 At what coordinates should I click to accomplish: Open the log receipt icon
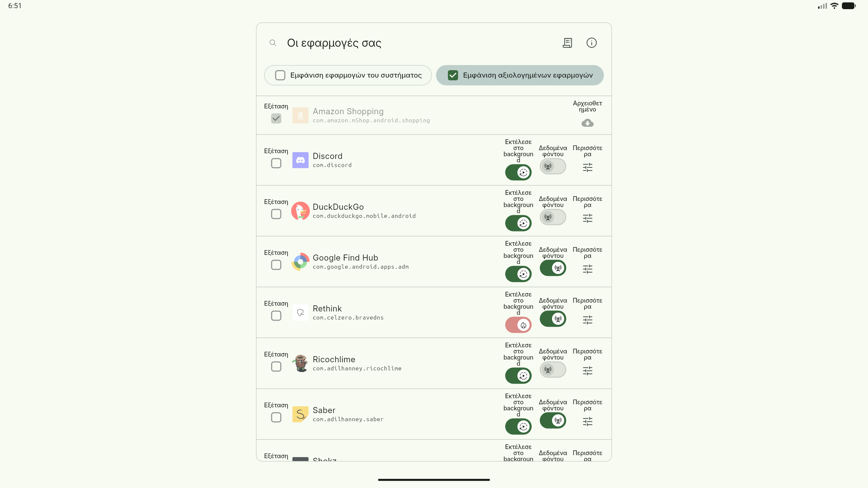567,43
